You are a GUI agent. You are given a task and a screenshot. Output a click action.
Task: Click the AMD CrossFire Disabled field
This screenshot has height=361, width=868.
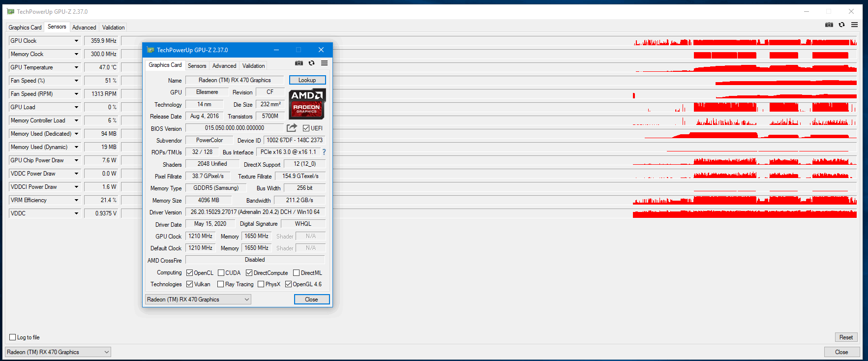pos(255,260)
